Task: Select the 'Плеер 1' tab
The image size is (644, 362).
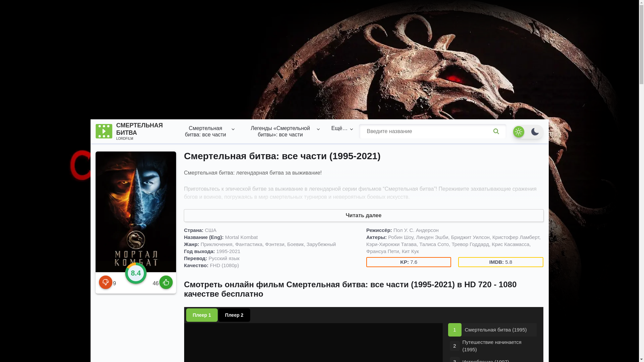Action: point(202,315)
